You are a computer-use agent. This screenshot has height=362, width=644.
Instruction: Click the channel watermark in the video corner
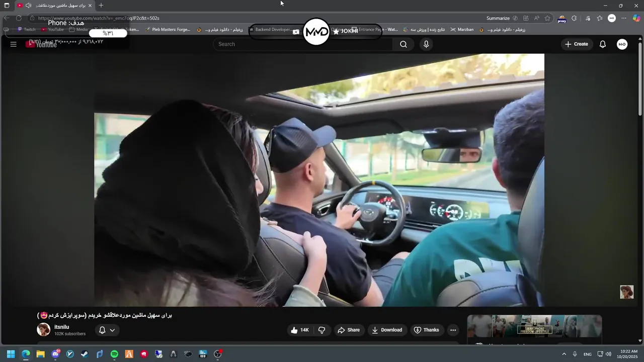[x=626, y=292]
